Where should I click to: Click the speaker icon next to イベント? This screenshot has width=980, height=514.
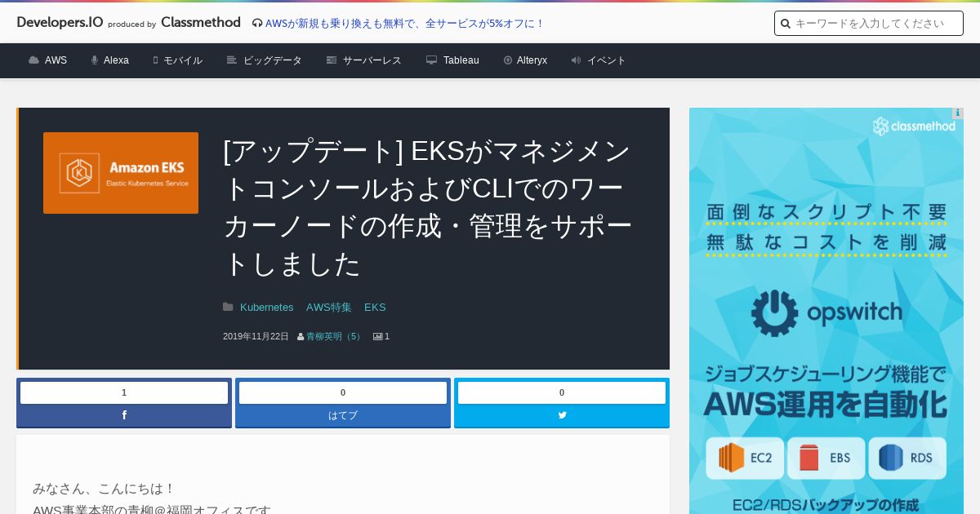click(x=577, y=60)
